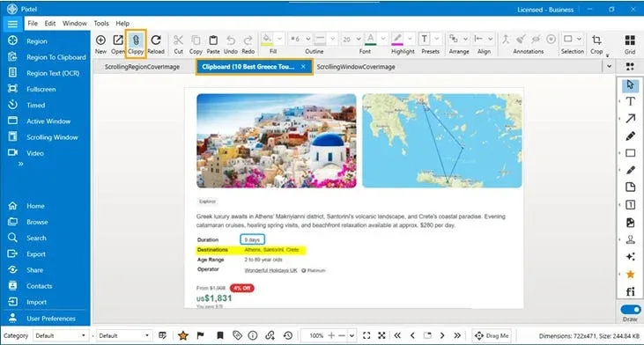Click the Clippy paperclip icon
The image size is (644, 345).
[136, 44]
